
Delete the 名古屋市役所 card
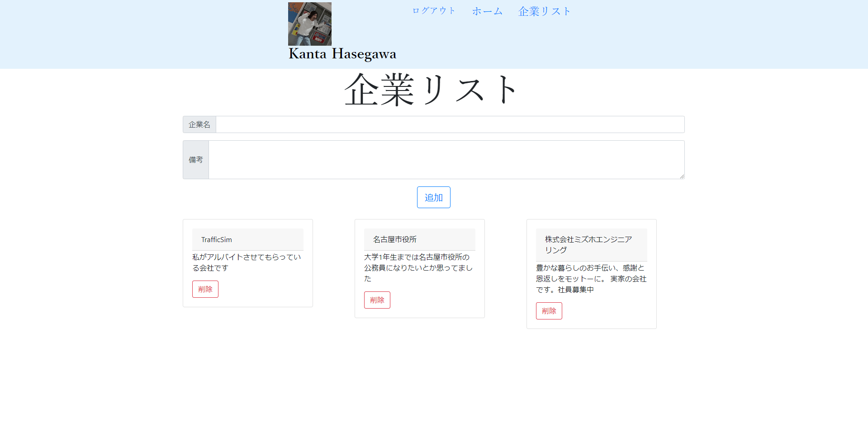377,300
